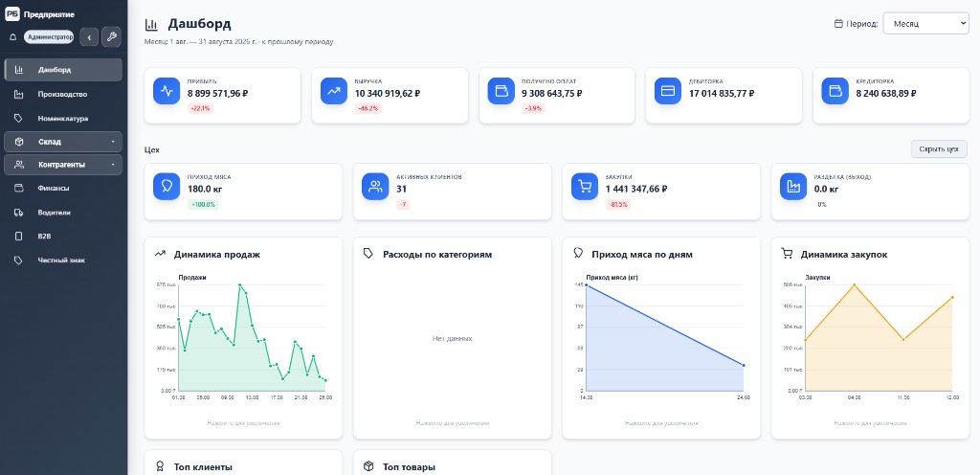This screenshot has width=980, height=475.
Task: Open the Расходы по категориям card
Action: tap(453, 338)
